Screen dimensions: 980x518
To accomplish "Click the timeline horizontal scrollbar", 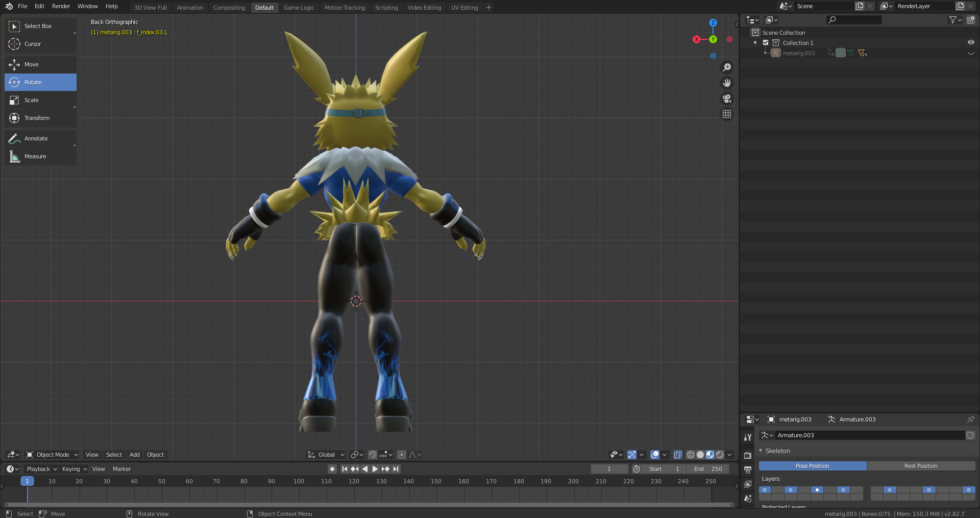I will [x=369, y=505].
